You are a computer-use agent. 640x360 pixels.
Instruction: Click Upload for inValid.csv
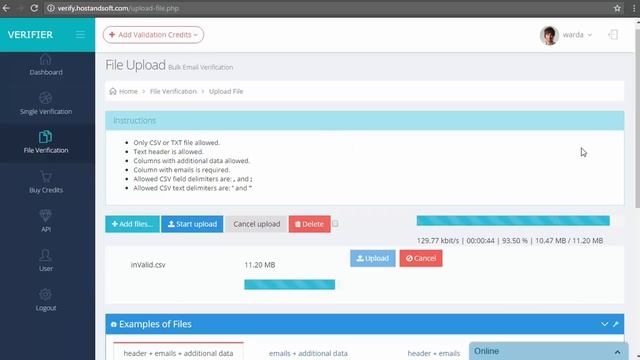(x=373, y=258)
